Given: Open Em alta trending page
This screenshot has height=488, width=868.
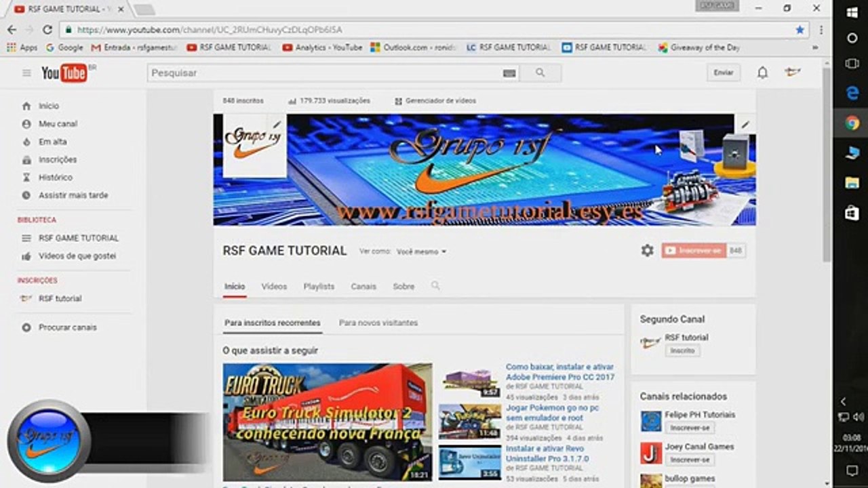Looking at the screenshot, I should pos(52,142).
